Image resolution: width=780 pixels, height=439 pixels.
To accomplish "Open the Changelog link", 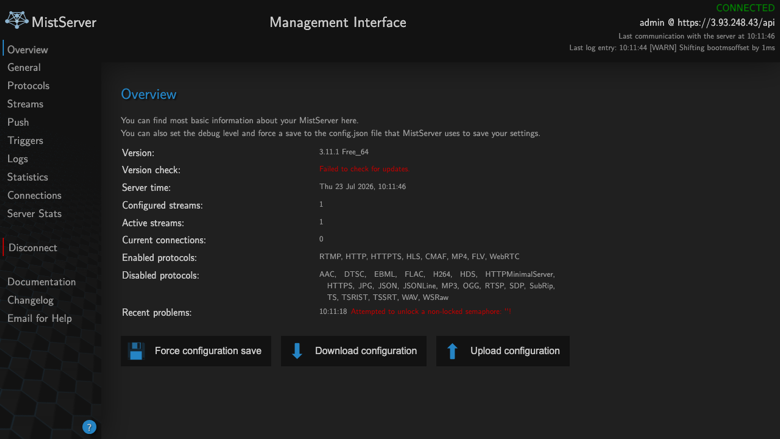I will (30, 300).
